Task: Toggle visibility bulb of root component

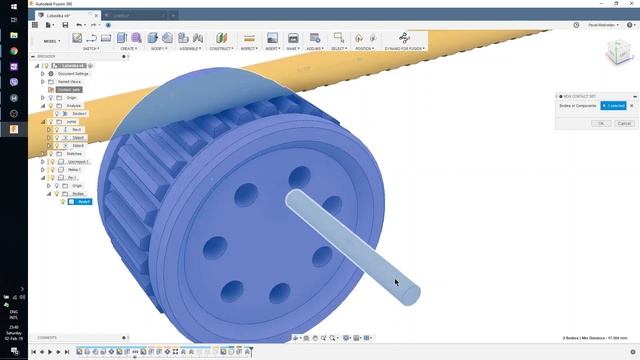Action: pos(47,66)
